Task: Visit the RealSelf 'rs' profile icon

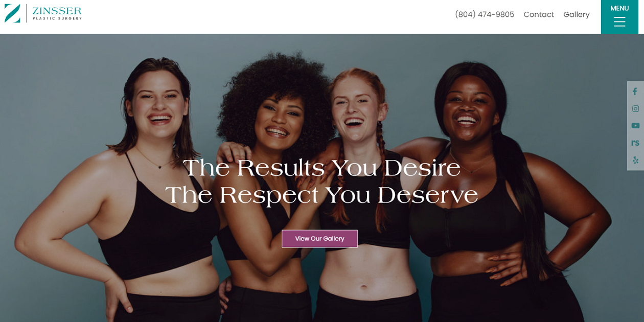Action: (635, 143)
